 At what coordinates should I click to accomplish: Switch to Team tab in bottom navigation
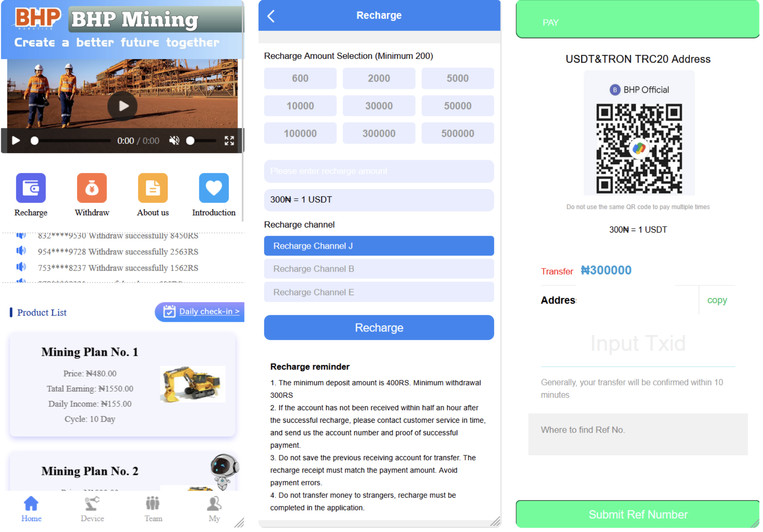pyautogui.click(x=153, y=509)
